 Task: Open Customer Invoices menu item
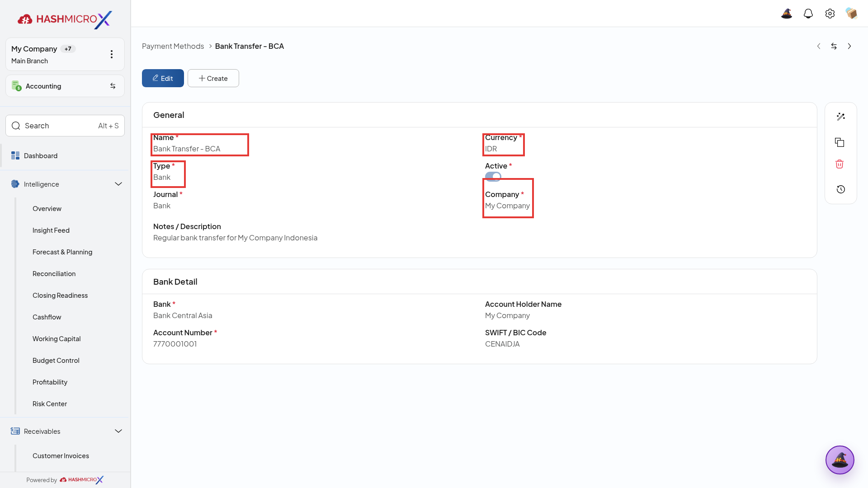[x=61, y=456]
